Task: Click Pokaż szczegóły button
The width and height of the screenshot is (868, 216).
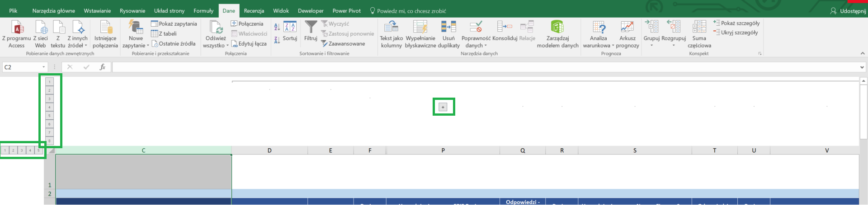Action: [736, 23]
